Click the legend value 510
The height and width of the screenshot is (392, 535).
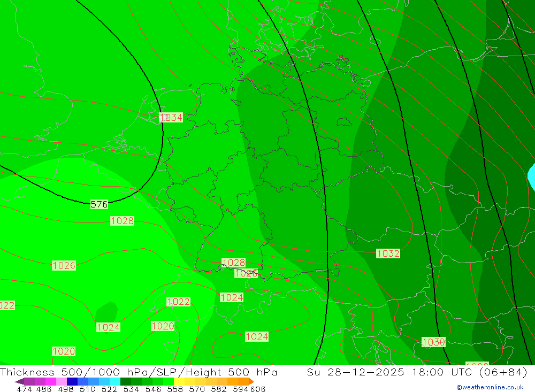(x=88, y=389)
